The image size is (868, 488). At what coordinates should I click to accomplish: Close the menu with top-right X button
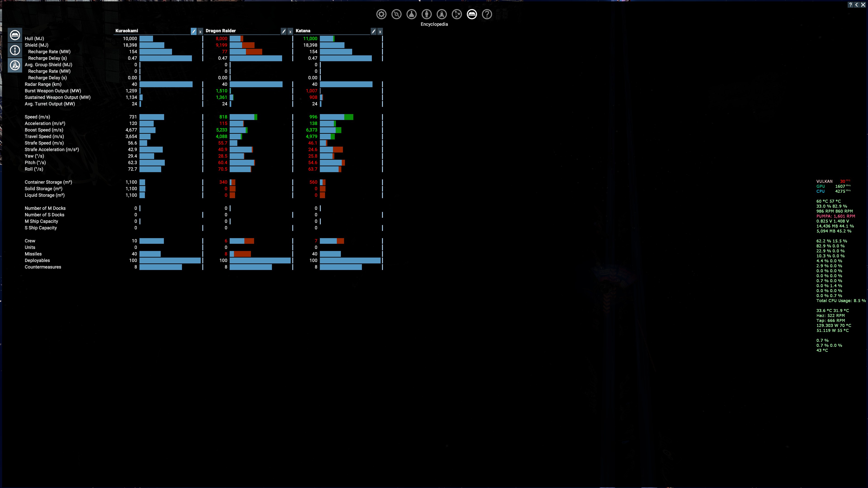[863, 5]
